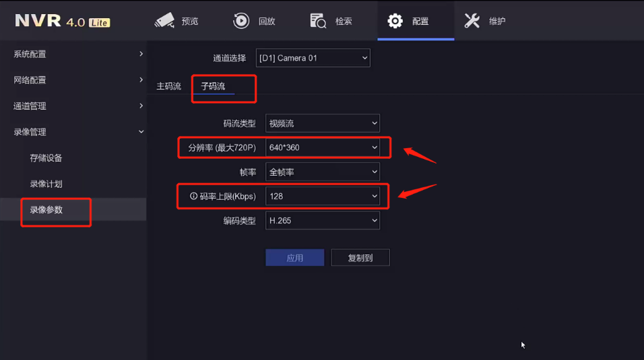
Task: Select 存储设备 in the sidebar
Action: (46, 158)
